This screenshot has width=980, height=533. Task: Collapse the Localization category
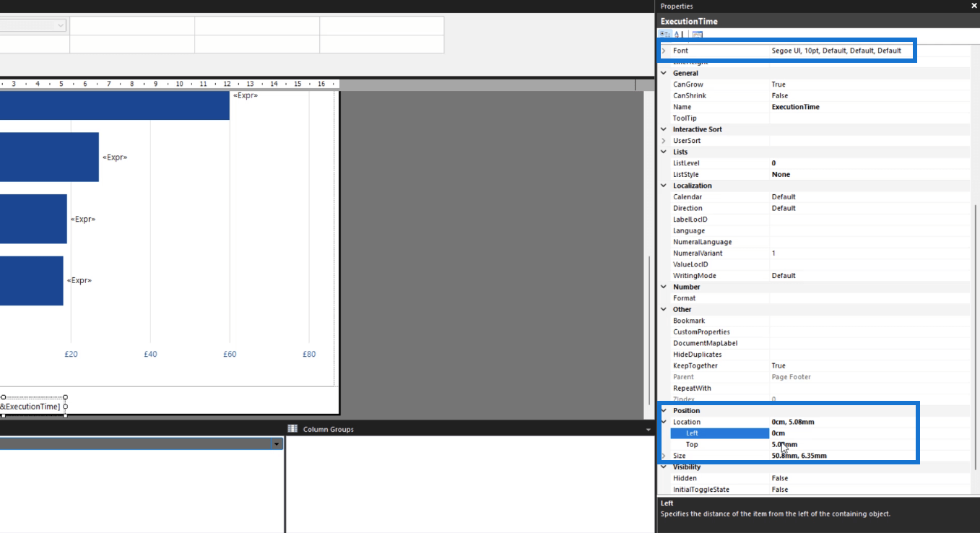pos(664,186)
